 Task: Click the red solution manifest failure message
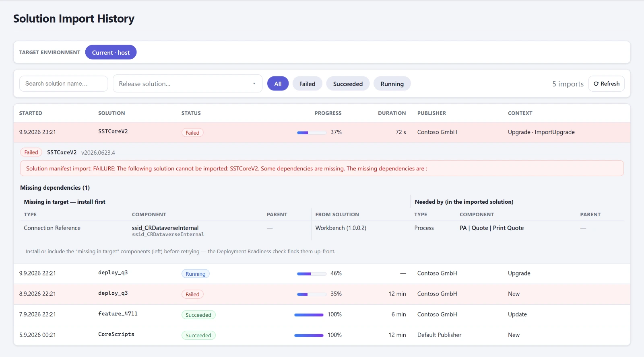tap(322, 168)
